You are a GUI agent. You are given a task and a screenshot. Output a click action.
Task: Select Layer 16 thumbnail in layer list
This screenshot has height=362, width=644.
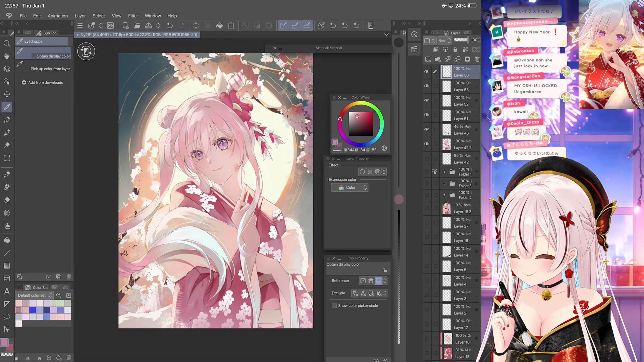click(x=448, y=339)
